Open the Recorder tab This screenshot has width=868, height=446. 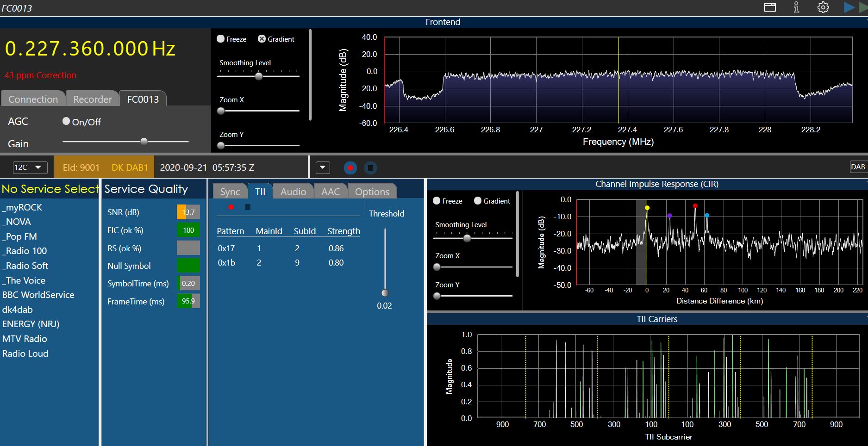93,99
